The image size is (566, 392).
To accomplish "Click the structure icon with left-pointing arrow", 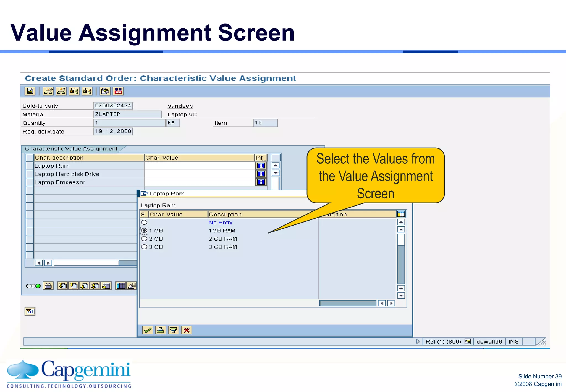I will [x=74, y=91].
